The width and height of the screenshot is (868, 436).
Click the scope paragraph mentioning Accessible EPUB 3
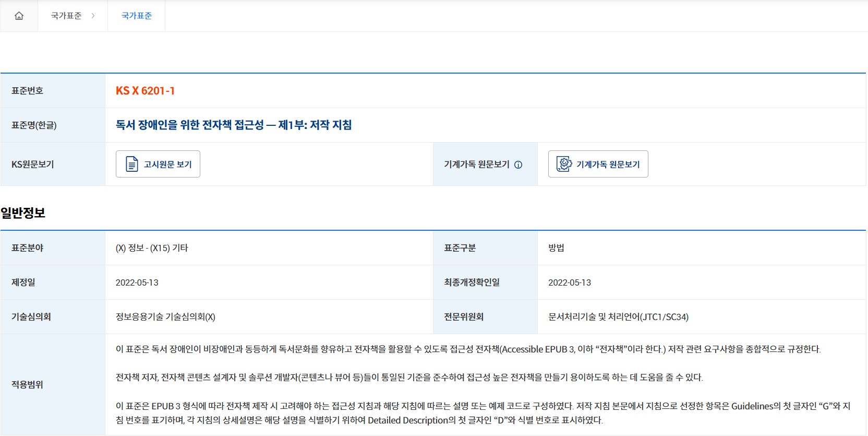click(468, 349)
